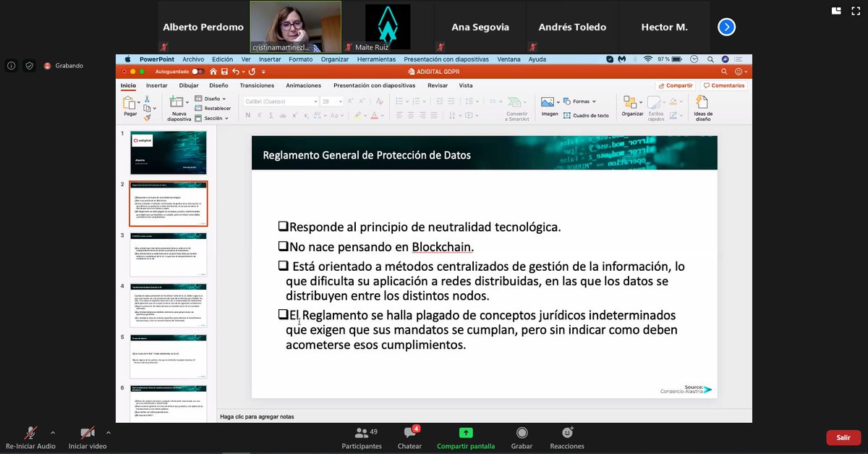
Task: Switch to the Dibujar ribbon tab
Action: click(x=189, y=85)
